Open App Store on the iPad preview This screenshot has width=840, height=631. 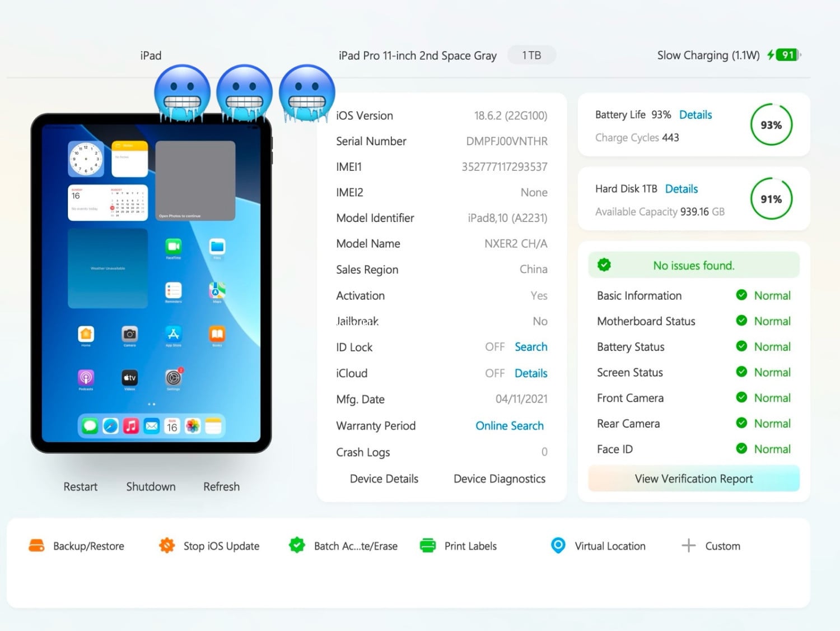coord(174,334)
